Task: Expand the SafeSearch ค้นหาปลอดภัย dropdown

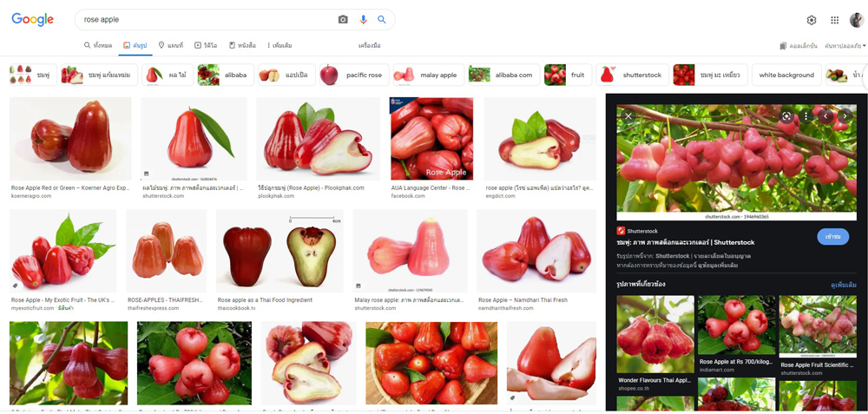Action: click(845, 46)
